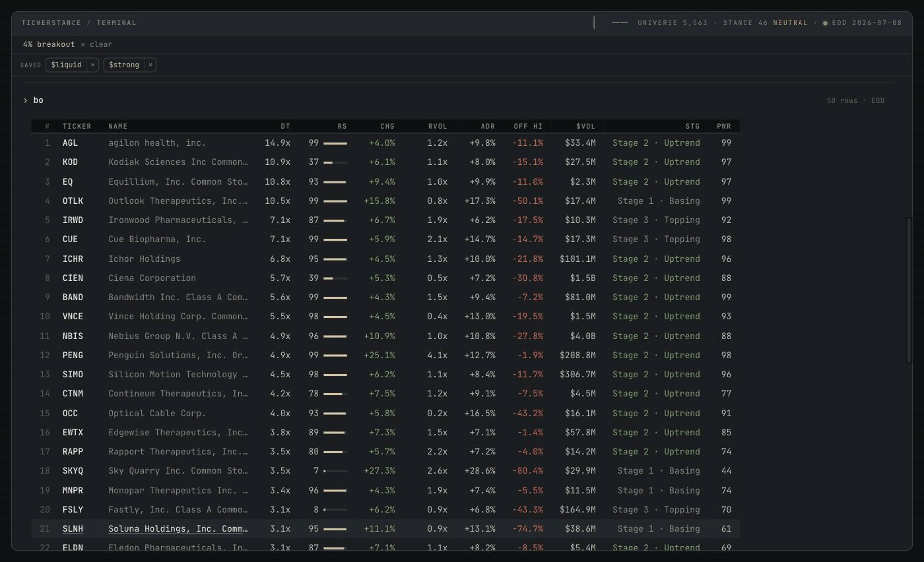924x562 pixels.
Task: Sort by the CHG column header
Action: point(387,126)
